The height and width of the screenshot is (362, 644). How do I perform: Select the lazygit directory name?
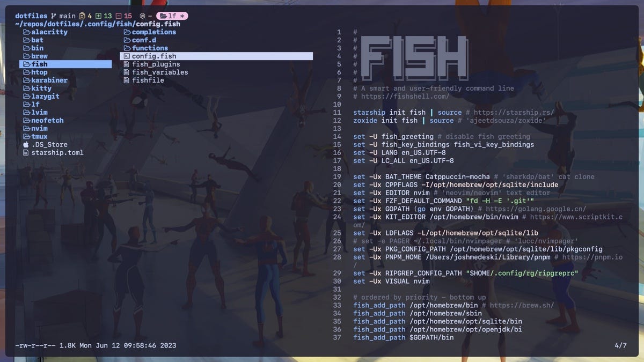coord(46,97)
